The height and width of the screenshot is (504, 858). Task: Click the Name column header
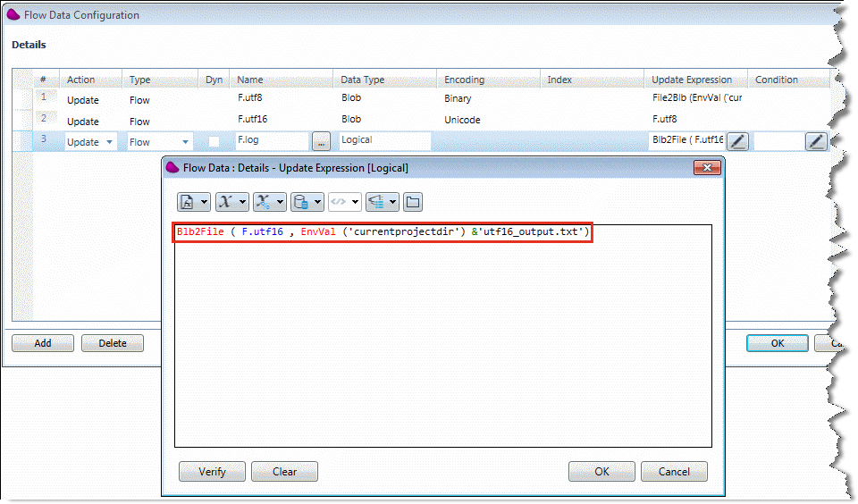click(250, 80)
